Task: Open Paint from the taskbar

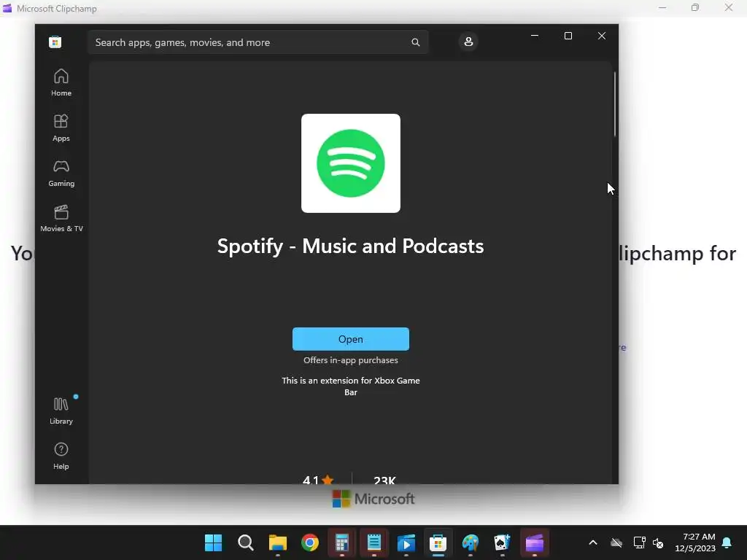Action: (x=471, y=542)
